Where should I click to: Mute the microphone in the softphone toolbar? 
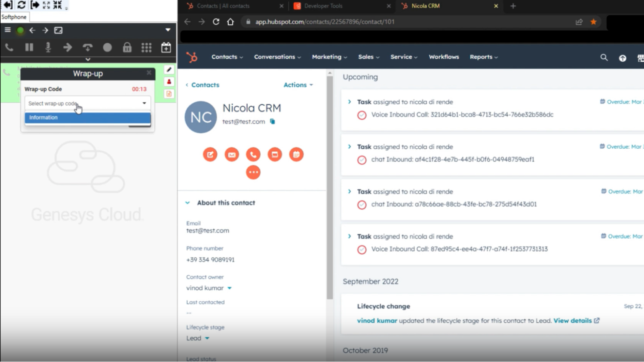48,48
